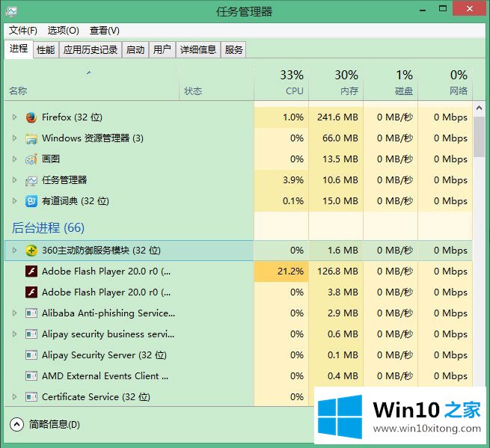Viewport: 490px width, 448px height.
Task: Click the scrollbar up arrow
Action: pyautogui.click(x=479, y=108)
